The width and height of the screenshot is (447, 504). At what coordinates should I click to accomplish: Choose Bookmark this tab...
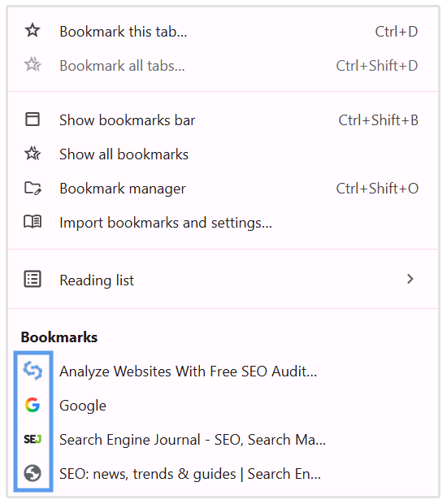tap(223, 31)
